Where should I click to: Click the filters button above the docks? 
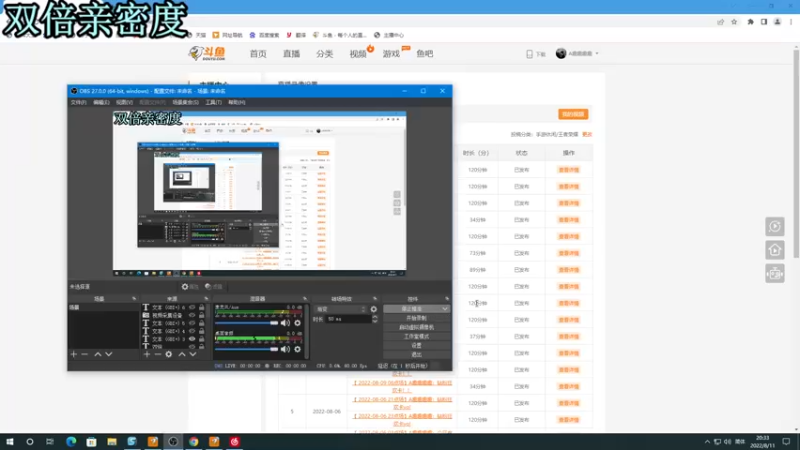tap(213, 287)
